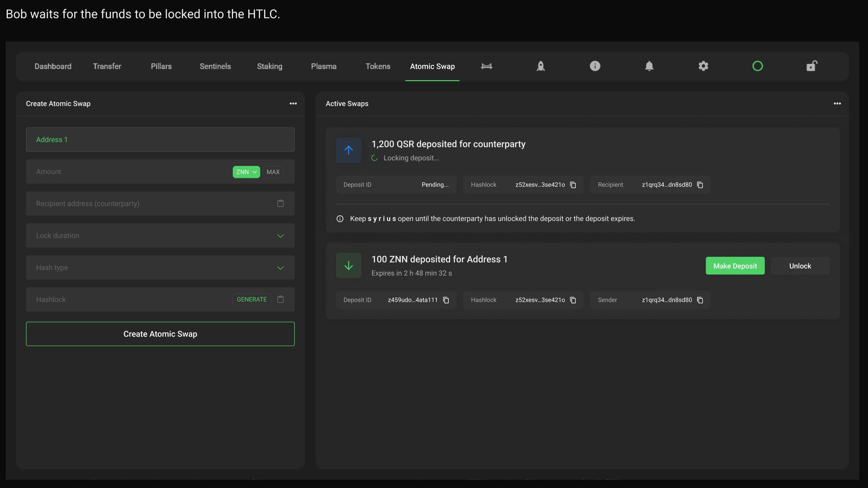
Task: Click the wallet lock padlock icon
Action: (812, 66)
